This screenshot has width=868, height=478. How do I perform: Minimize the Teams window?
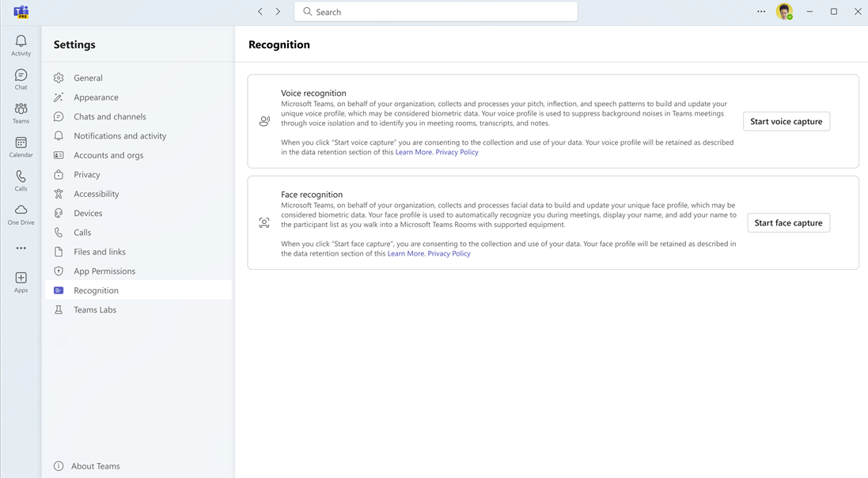click(809, 12)
